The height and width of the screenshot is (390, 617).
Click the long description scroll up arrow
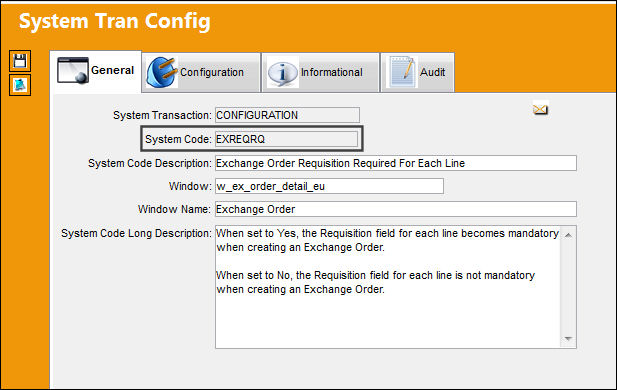click(x=568, y=235)
